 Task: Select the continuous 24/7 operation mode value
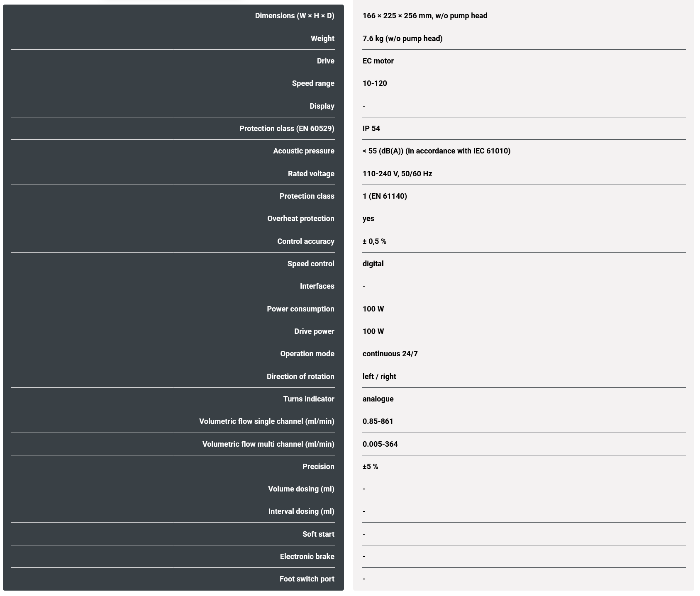coord(390,354)
